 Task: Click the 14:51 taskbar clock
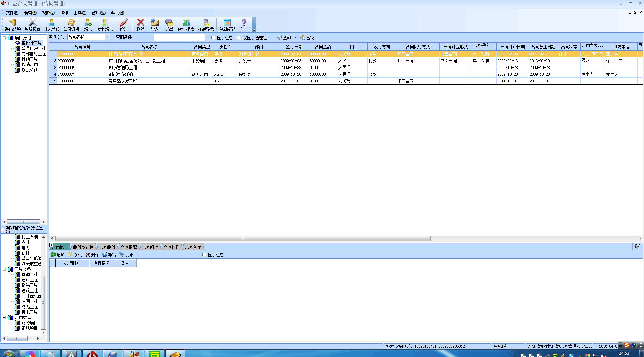(x=624, y=353)
